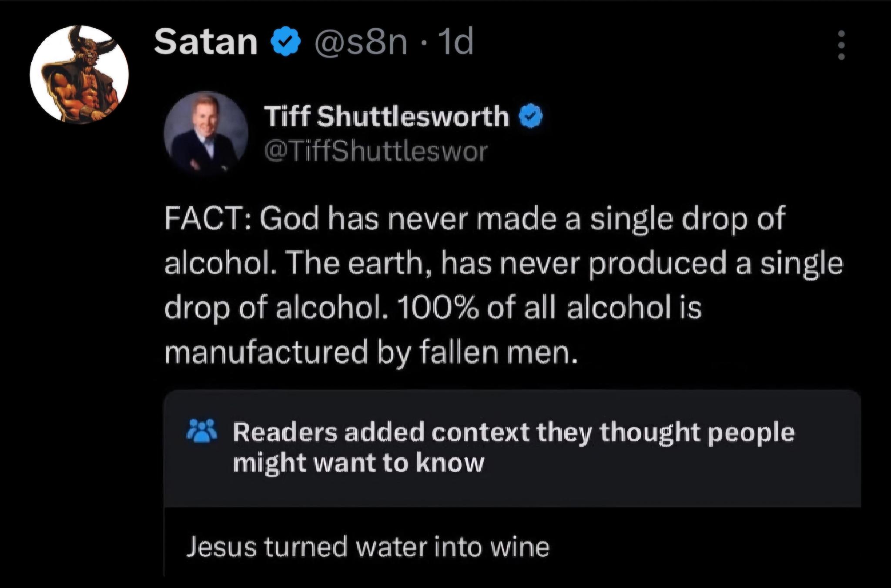Open the @TiffShuttleswor handle

[x=376, y=151]
